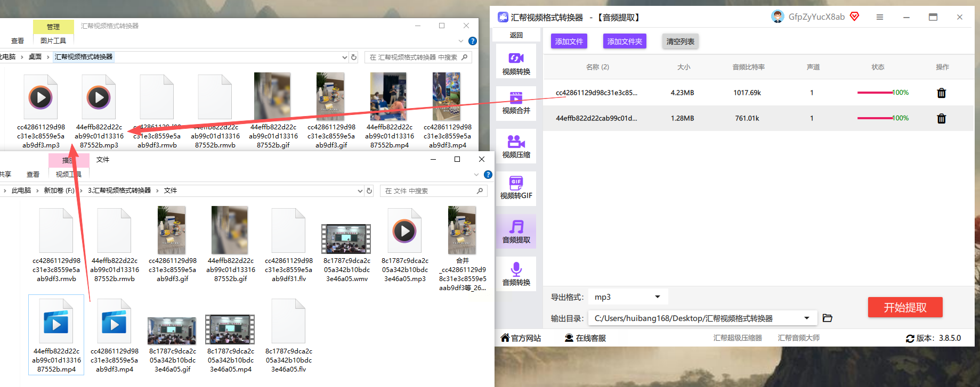Expand the top Explorer address bar history dropdown
Viewport: 980px width, 387px height.
point(344,57)
